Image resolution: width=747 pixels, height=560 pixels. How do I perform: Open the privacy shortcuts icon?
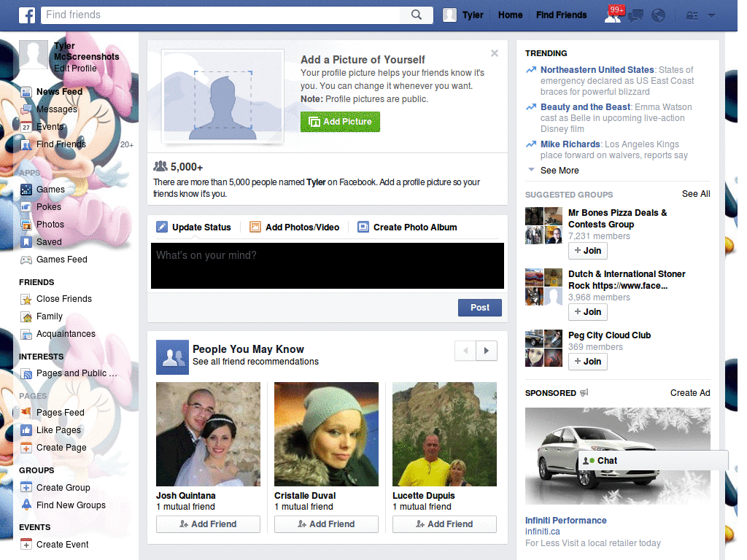[692, 15]
